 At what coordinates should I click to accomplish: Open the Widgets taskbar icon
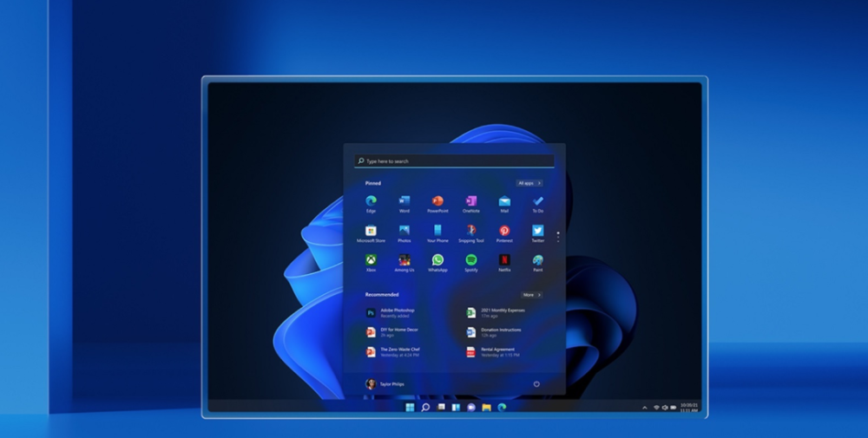456,408
